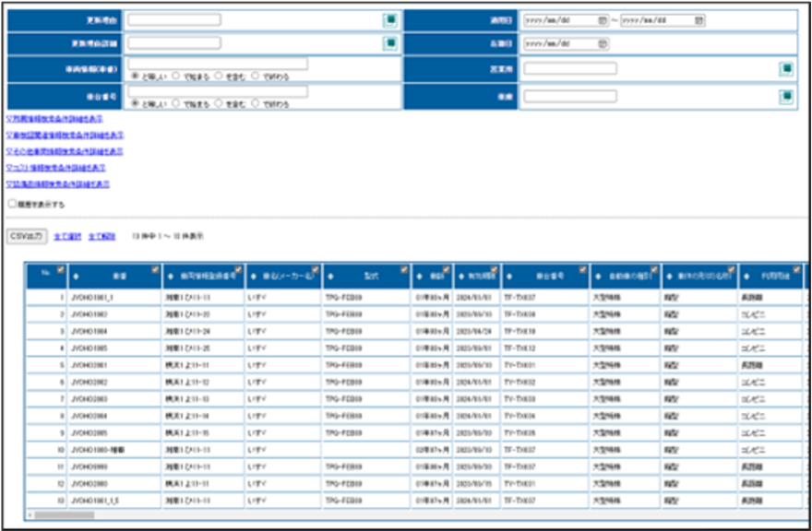Expand the third ▽ search condition details link
The width and height of the screenshot is (812, 531).
click(x=64, y=151)
